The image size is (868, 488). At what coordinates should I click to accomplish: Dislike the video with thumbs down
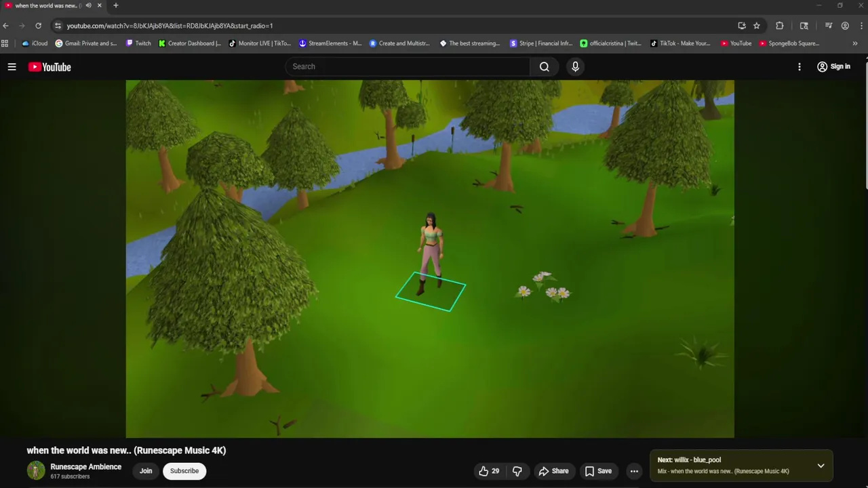click(517, 471)
